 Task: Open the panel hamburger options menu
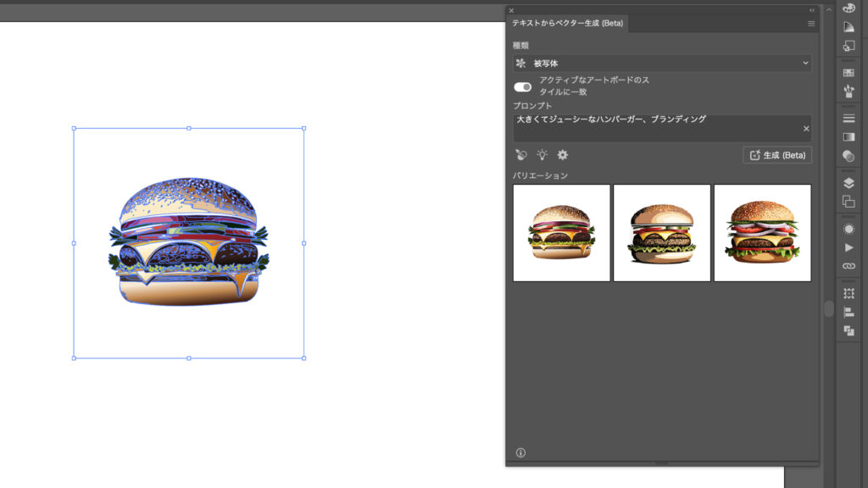[811, 24]
